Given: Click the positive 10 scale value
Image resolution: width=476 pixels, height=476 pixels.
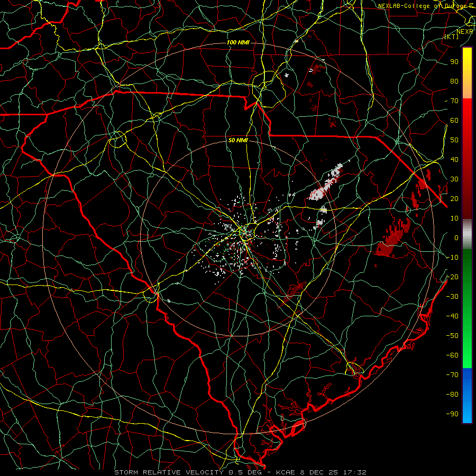Looking at the screenshot, I should click(x=454, y=218).
